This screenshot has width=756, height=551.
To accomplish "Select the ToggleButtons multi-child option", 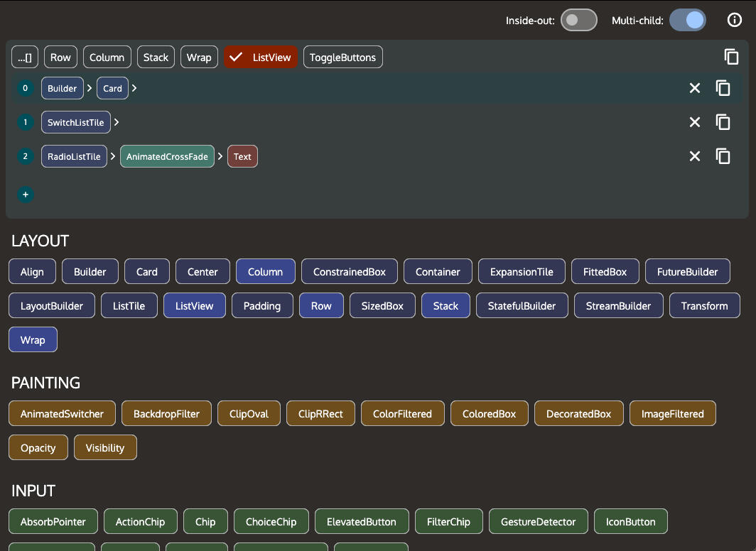I will pos(342,58).
